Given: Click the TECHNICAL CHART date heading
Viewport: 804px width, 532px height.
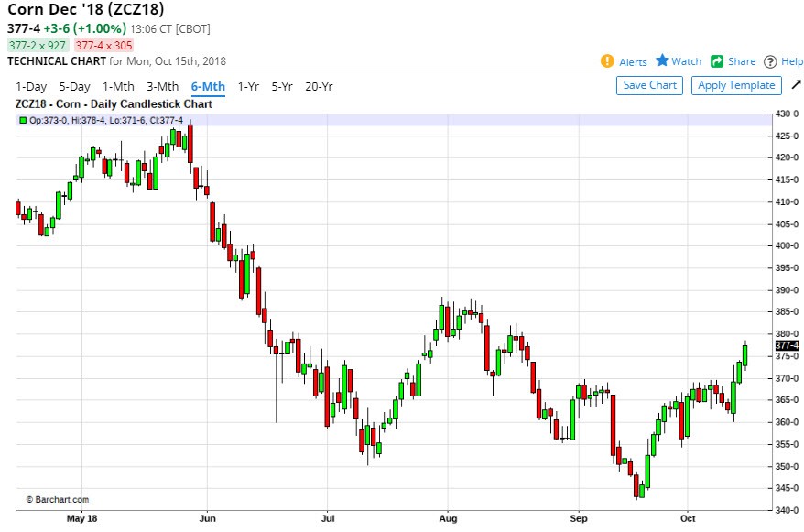Looking at the screenshot, I should pyautogui.click(x=116, y=61).
